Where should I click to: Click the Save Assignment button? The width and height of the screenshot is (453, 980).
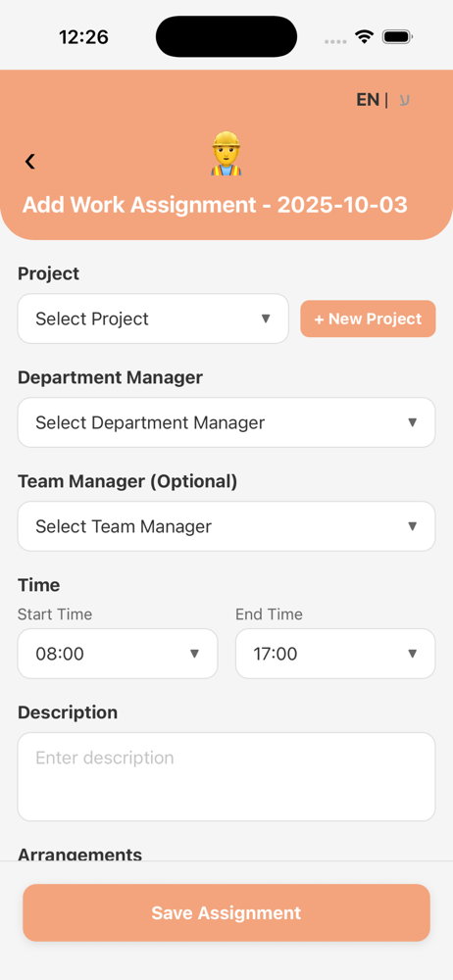click(226, 912)
